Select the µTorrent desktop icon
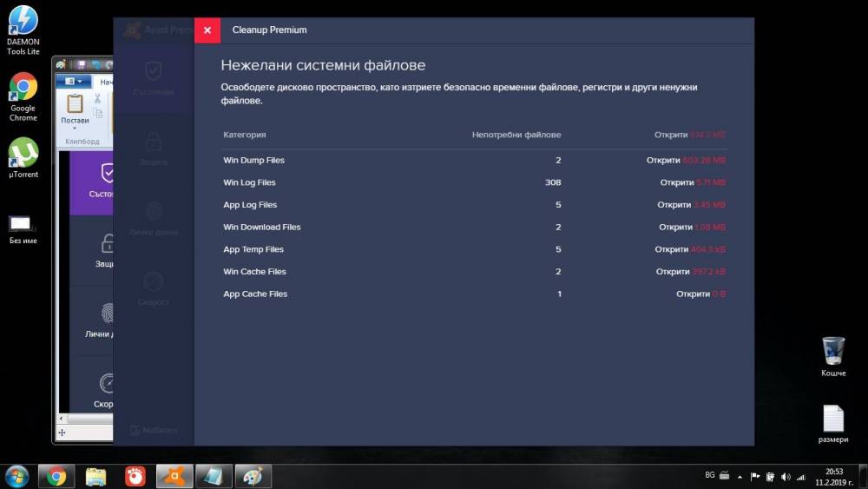Image resolution: width=868 pixels, height=489 pixels. pos(23,158)
